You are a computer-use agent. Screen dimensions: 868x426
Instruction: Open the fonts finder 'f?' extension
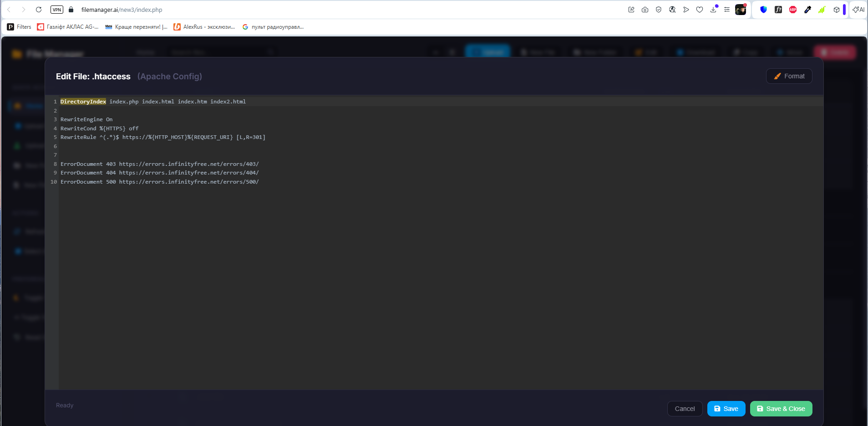(x=778, y=10)
